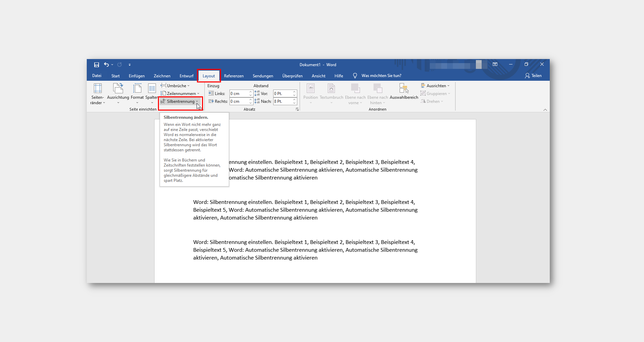Viewport: 644px width, 342px height.
Task: Click the 'Was möchten Sie tun?' search field
Action: click(x=381, y=76)
